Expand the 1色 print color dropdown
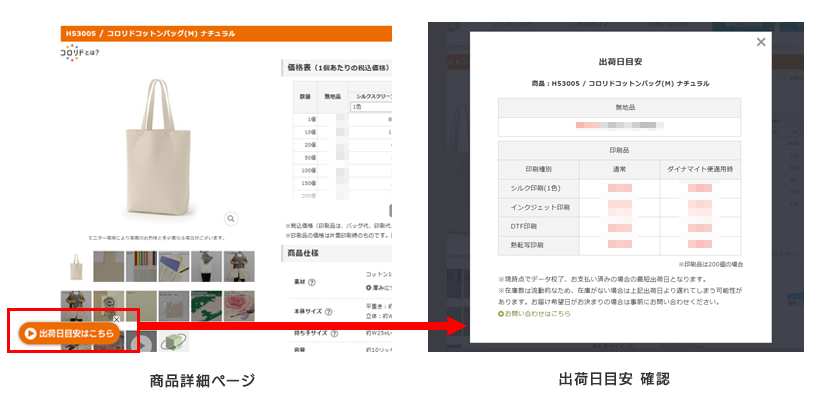This screenshot has height=407, width=825. [367, 105]
